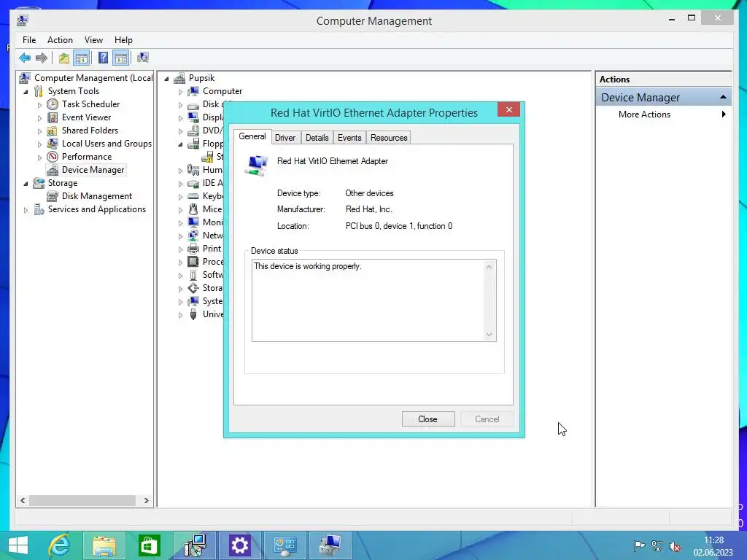Expand the Services and Applications node
The image size is (747, 560).
[x=26, y=209]
